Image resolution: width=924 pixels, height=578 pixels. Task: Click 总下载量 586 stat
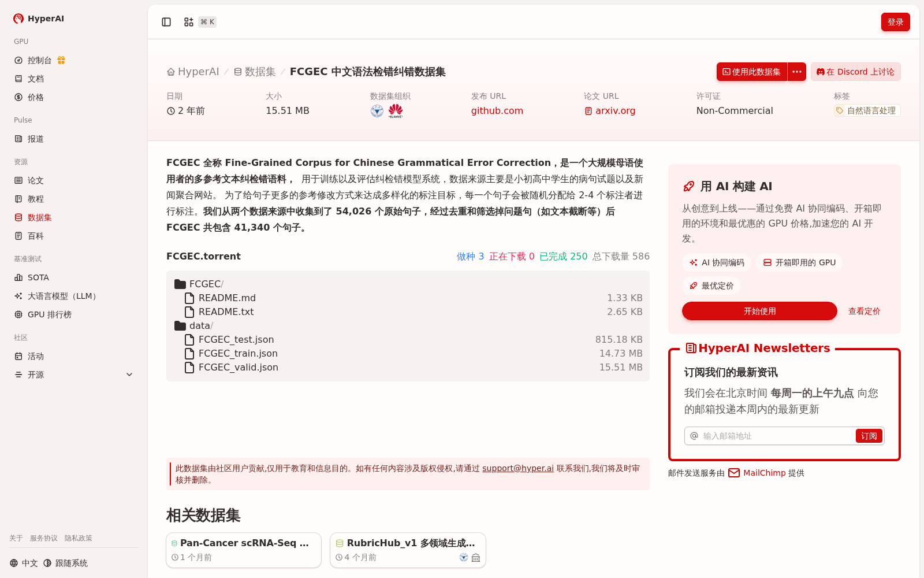[621, 256]
